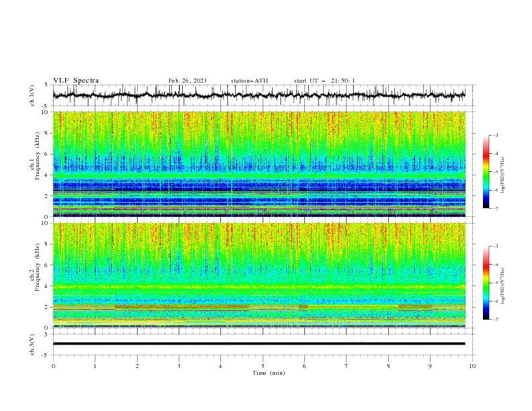Click the "6" kHz tick of ch.2 spectrogram
Viewport: 532px width, 411px height.
tap(48, 265)
